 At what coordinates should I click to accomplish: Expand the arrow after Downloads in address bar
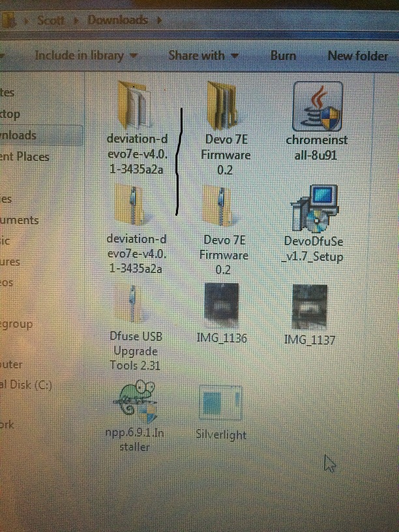pyautogui.click(x=159, y=20)
